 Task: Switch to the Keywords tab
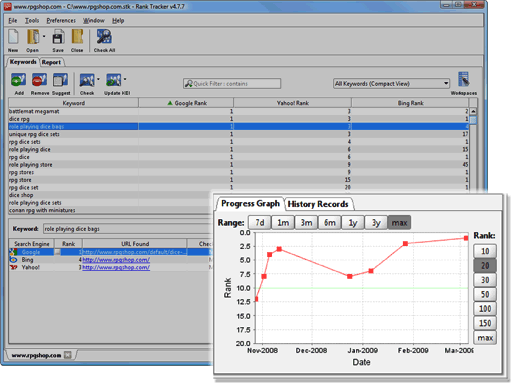click(23, 62)
